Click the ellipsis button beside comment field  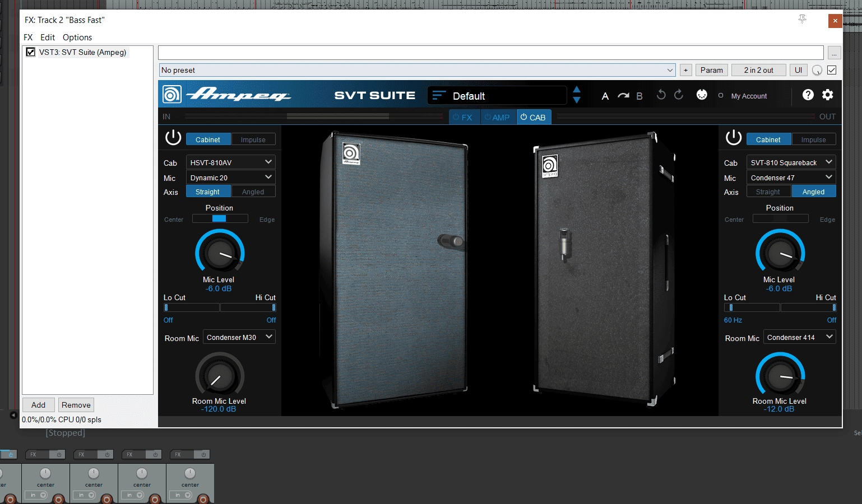835,53
